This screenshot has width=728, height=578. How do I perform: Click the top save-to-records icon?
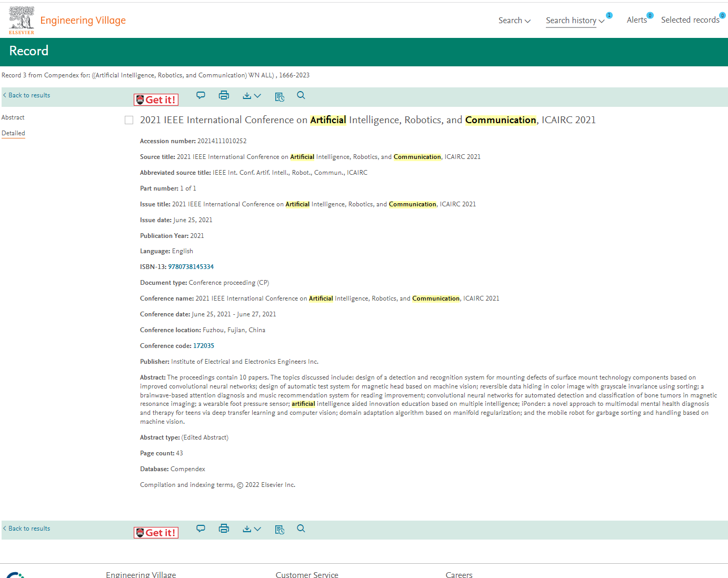coord(280,96)
